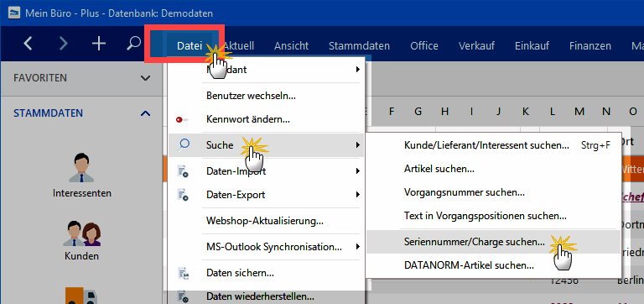The image size is (644, 304).
Task: Open the Finanzen menu
Action: pyautogui.click(x=590, y=45)
